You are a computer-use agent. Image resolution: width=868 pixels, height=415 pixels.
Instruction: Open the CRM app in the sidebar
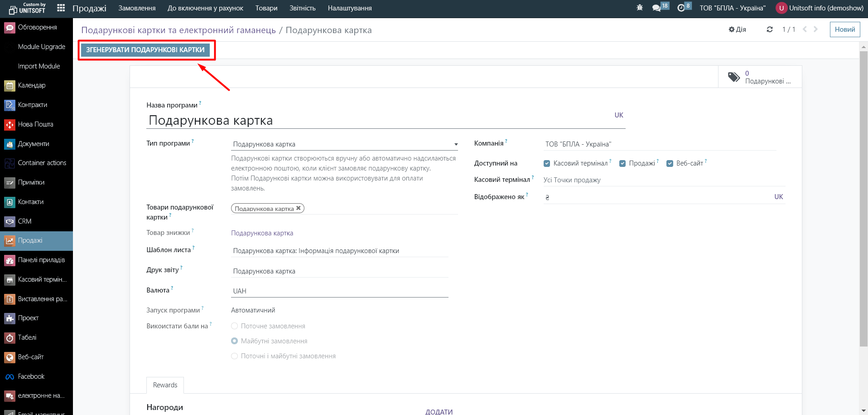24,221
